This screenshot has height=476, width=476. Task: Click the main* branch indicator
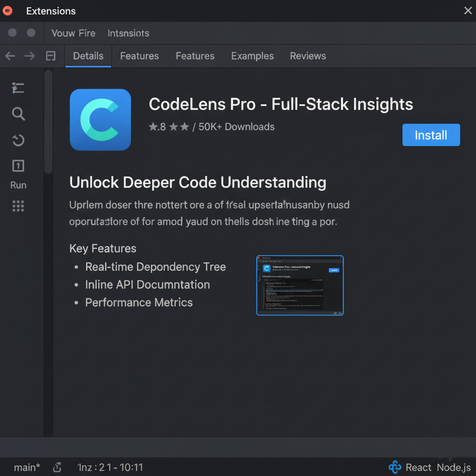26,467
